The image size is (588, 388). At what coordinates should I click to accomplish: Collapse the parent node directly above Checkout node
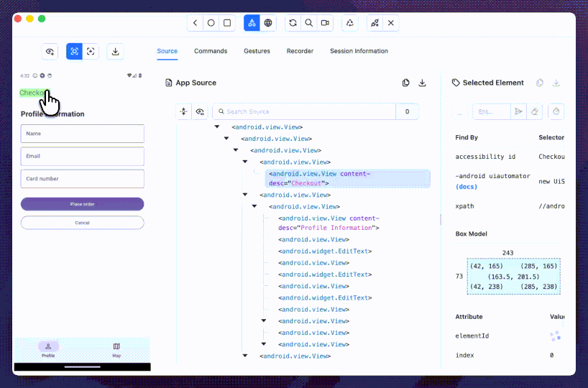point(245,162)
